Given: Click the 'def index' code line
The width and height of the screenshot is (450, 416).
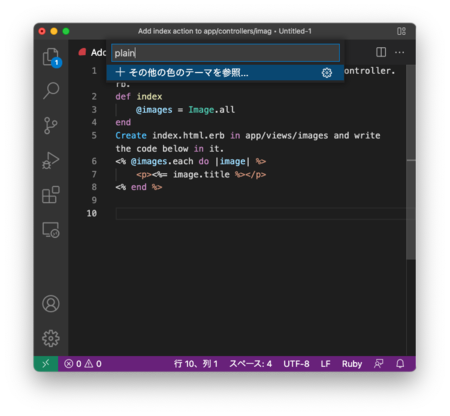Looking at the screenshot, I should click(x=139, y=97).
